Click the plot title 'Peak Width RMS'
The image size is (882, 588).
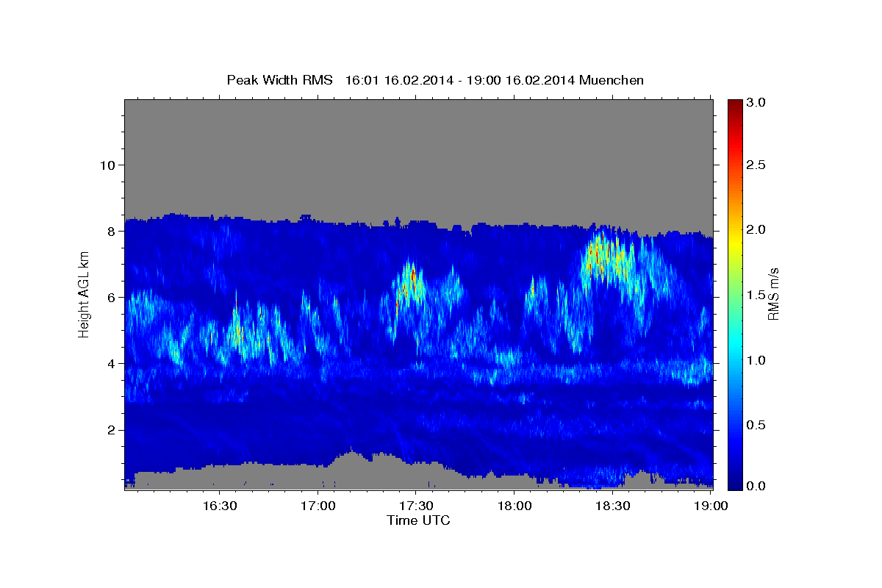point(279,79)
